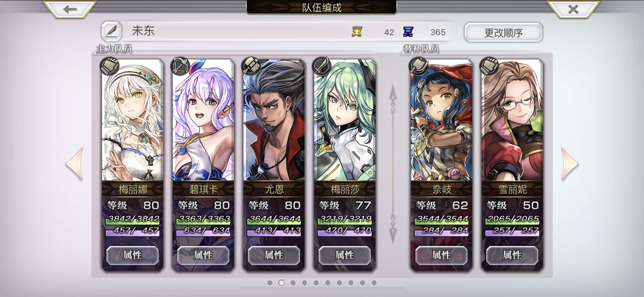Click the bow class icon on 碧琪卡's card
The height and width of the screenshot is (297, 644).
click(180, 66)
